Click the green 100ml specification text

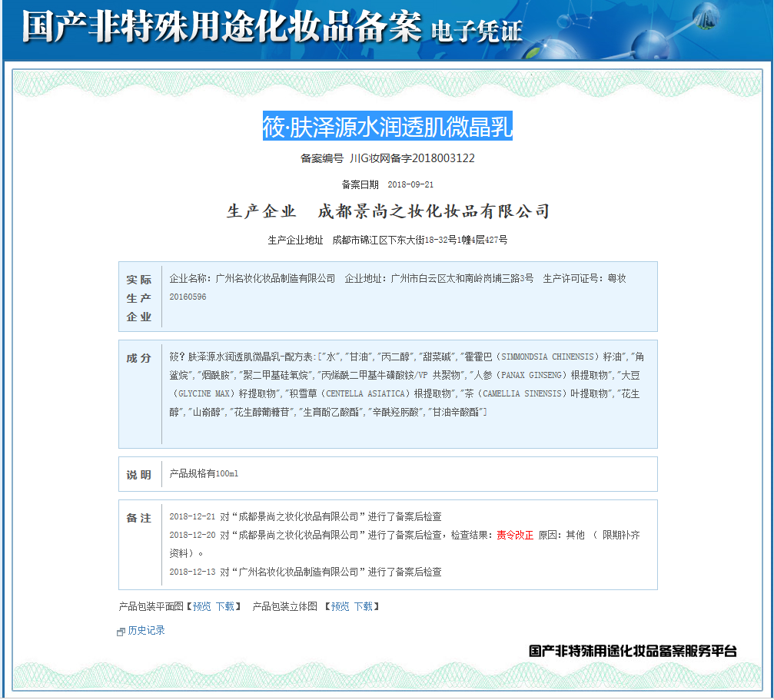coord(229,474)
